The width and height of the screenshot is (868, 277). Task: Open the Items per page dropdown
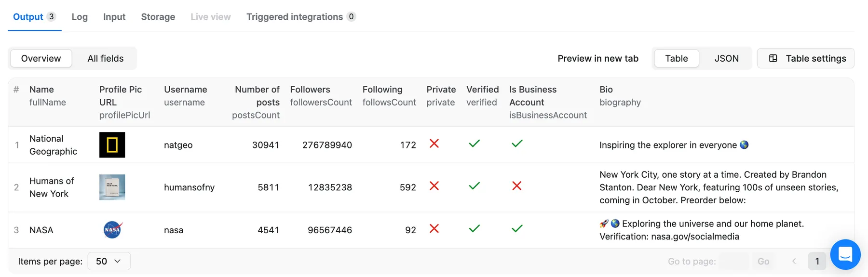pos(109,261)
